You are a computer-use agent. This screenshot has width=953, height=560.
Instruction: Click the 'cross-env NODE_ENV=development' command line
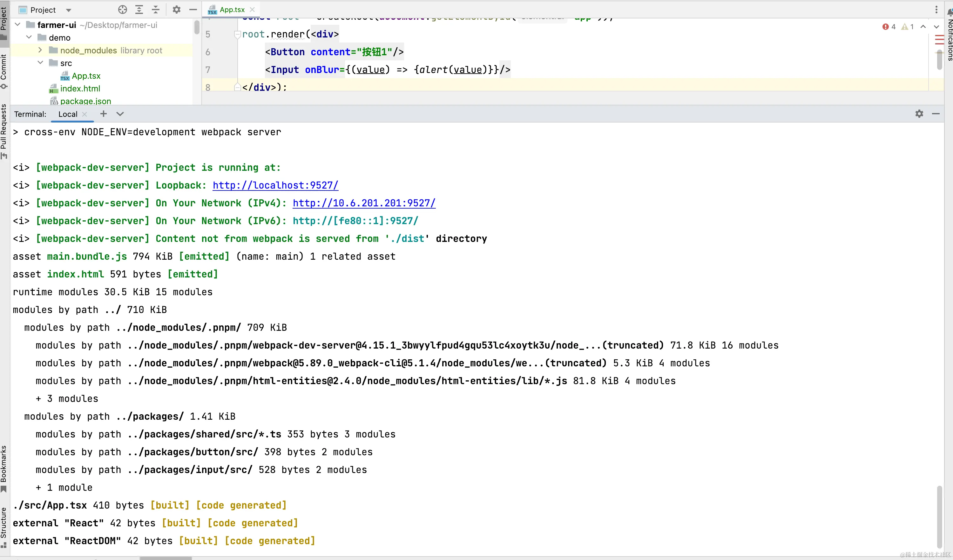[x=147, y=132]
